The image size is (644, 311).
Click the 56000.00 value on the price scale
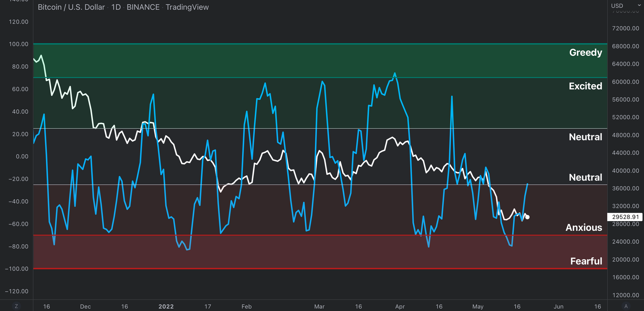click(x=626, y=100)
